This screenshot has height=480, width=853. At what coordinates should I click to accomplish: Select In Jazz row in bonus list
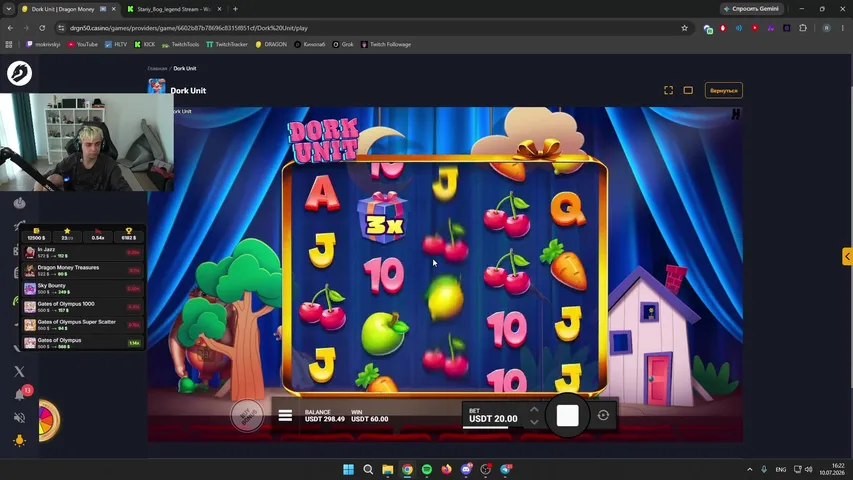[x=83, y=252]
